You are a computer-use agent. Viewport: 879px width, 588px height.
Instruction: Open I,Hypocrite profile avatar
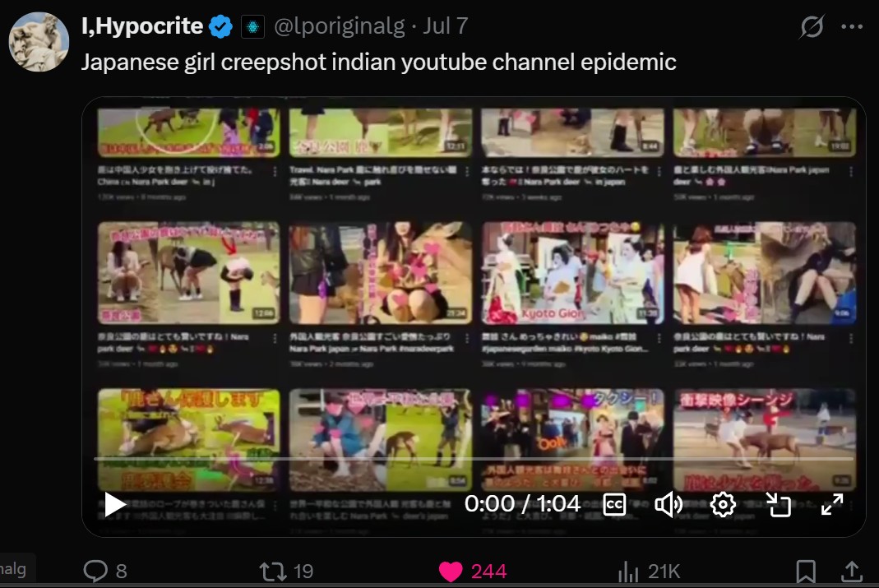[39, 42]
